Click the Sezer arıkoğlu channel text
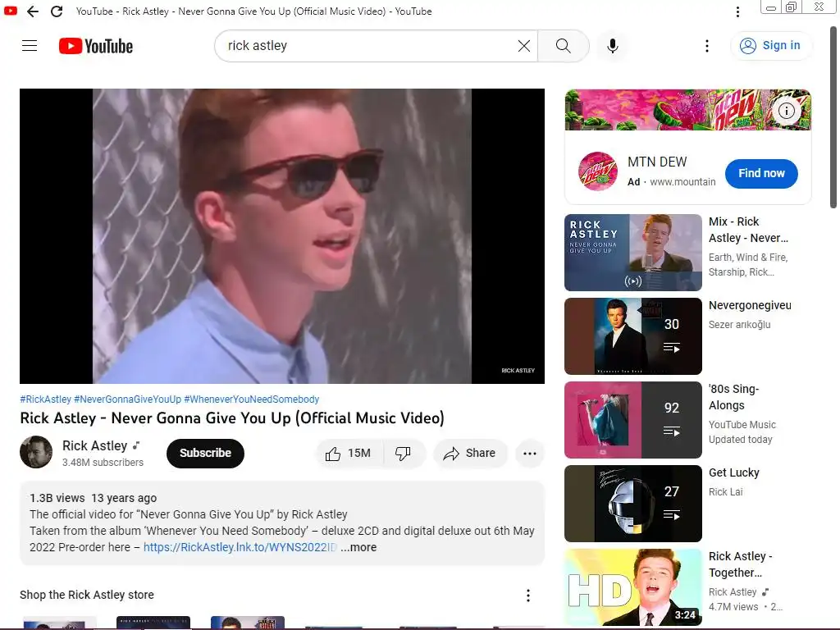This screenshot has height=630, width=840. tap(739, 325)
